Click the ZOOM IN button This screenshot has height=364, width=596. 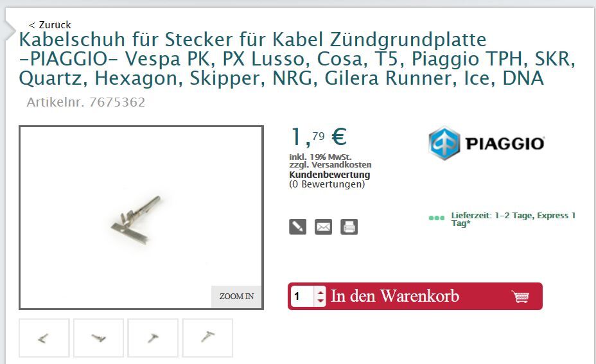pyautogui.click(x=236, y=297)
